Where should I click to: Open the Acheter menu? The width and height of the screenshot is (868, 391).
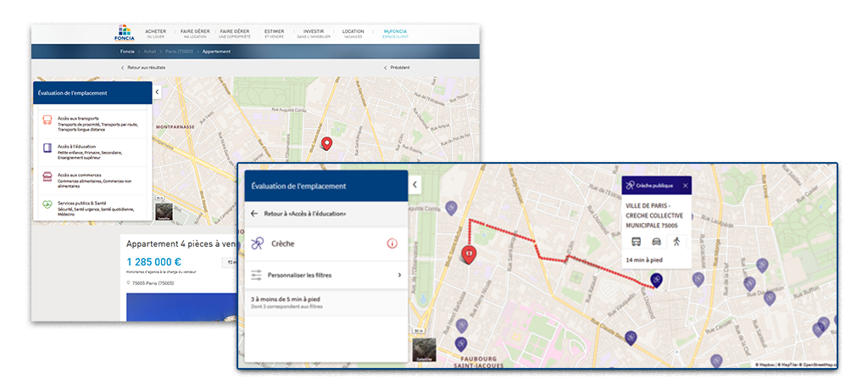click(x=155, y=33)
